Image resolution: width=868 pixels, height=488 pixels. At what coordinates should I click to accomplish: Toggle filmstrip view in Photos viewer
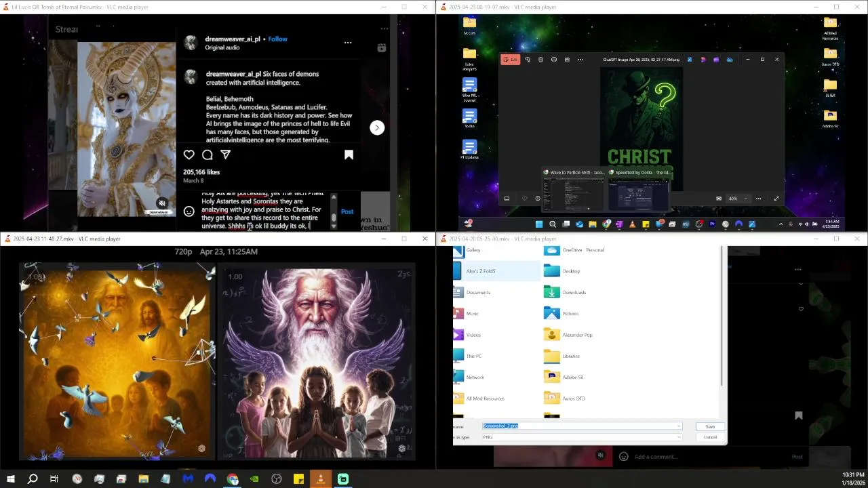tap(507, 199)
